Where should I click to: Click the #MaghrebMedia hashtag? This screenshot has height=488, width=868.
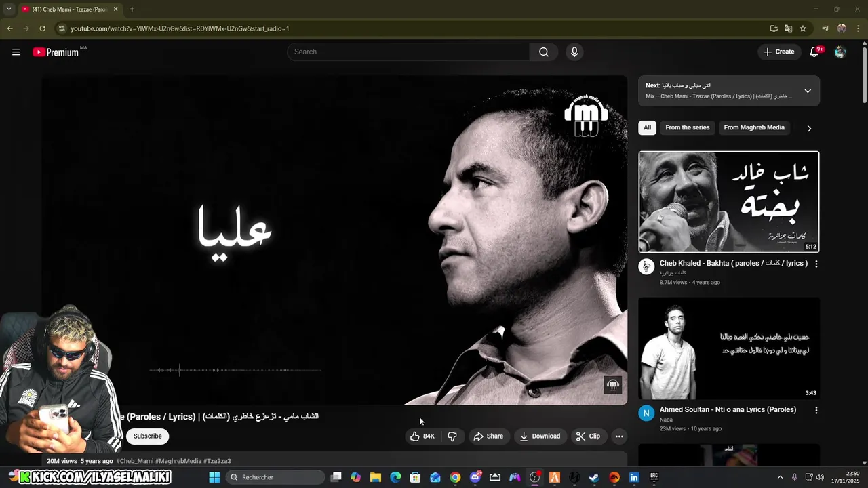178,461
